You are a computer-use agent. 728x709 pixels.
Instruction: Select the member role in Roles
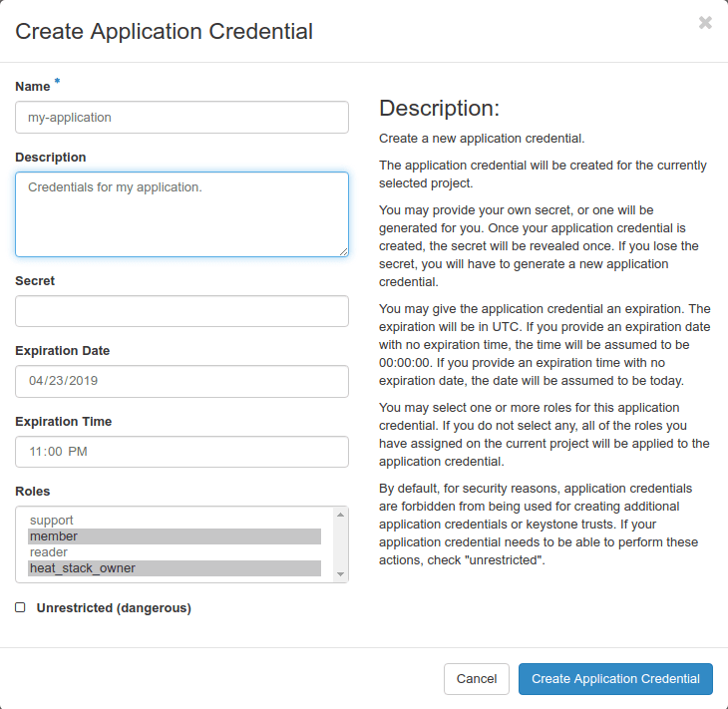[x=54, y=536]
